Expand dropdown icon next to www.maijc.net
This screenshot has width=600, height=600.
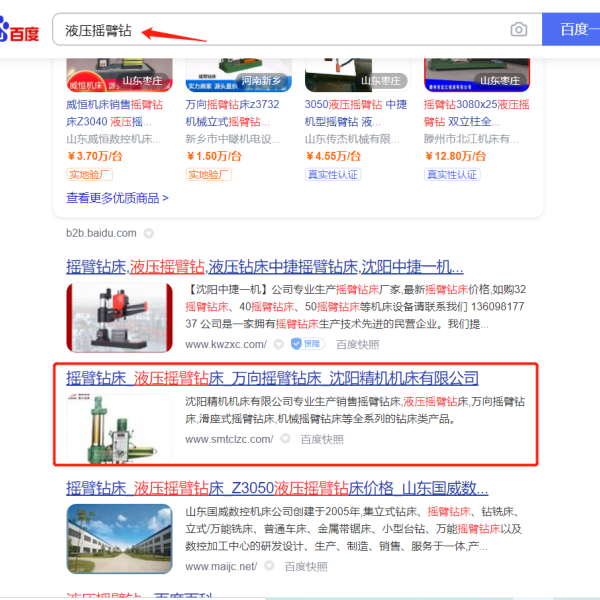click(x=269, y=566)
